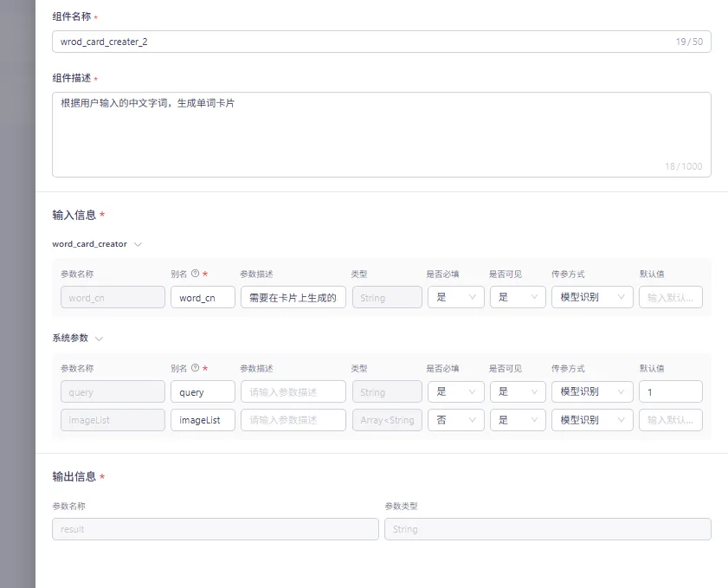Collapse the word_card_creator section chevron

[138, 244]
